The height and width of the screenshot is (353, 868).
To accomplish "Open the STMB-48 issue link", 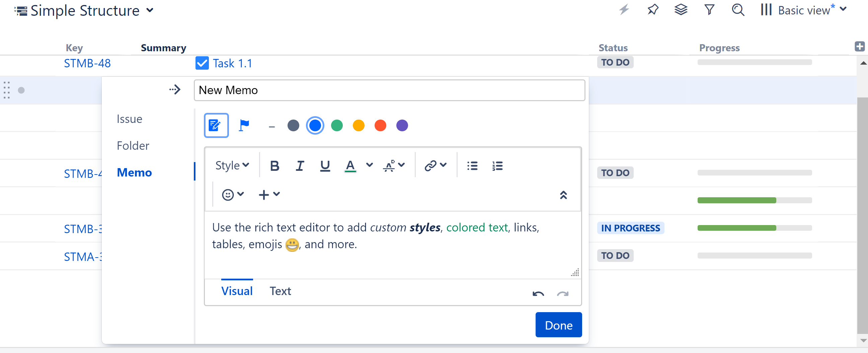I will coord(87,63).
